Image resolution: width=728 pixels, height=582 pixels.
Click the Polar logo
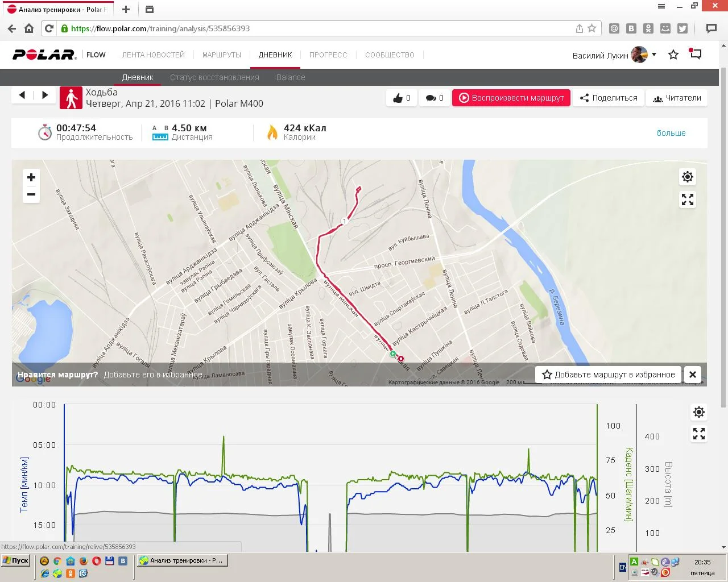pos(44,55)
